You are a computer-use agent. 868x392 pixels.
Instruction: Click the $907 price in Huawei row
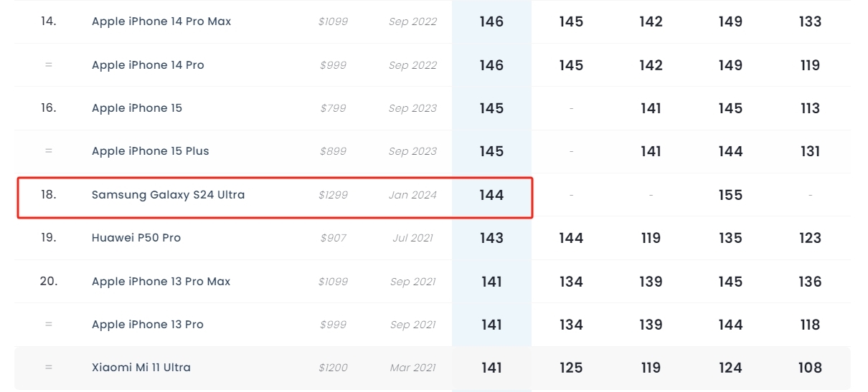click(333, 238)
